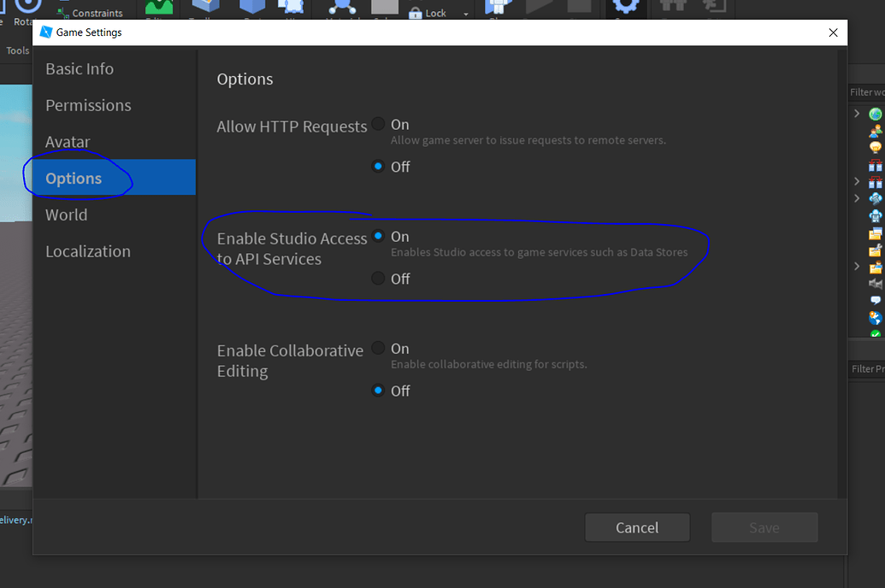This screenshot has width=885, height=588.
Task: Enable Studio Access to API Services On
Action: (378, 236)
